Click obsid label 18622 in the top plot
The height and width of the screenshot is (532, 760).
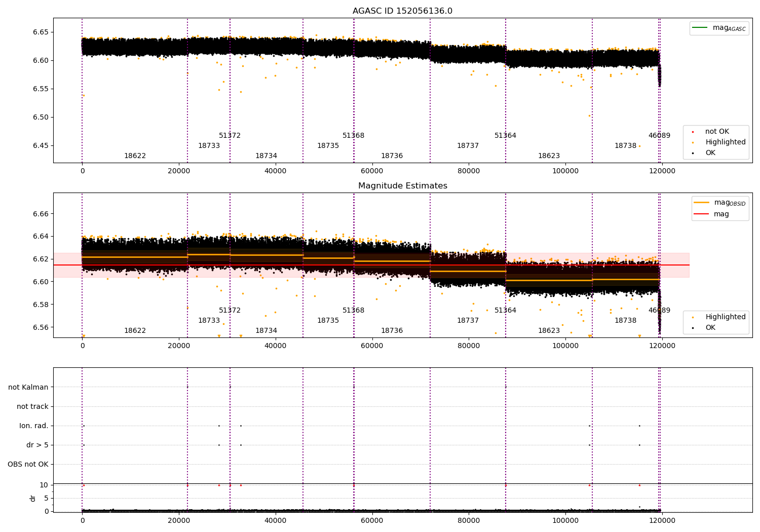coord(135,156)
